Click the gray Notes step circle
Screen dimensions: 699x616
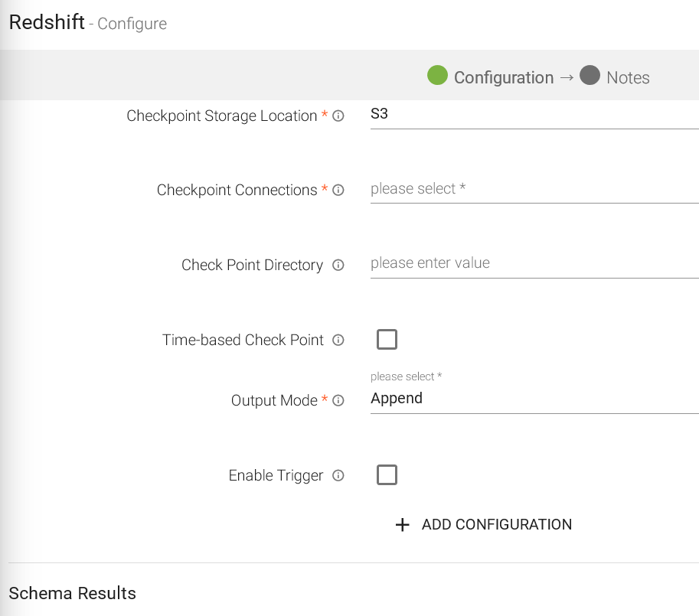590,76
